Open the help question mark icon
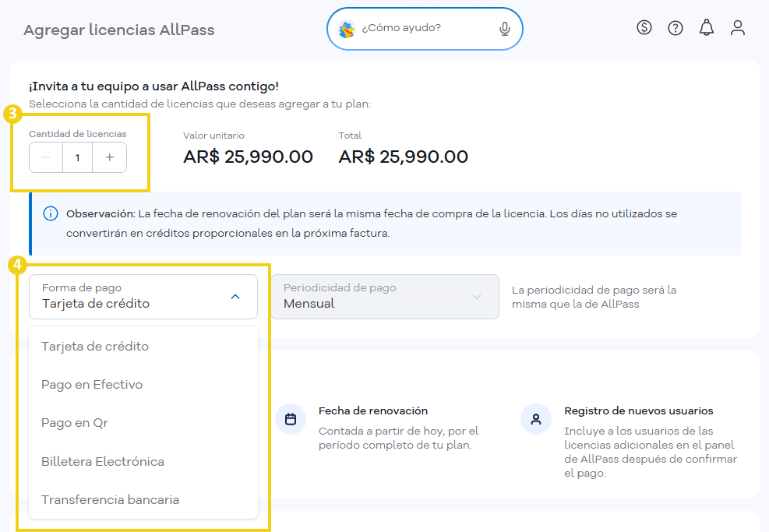This screenshot has height=532, width=769. (x=676, y=28)
